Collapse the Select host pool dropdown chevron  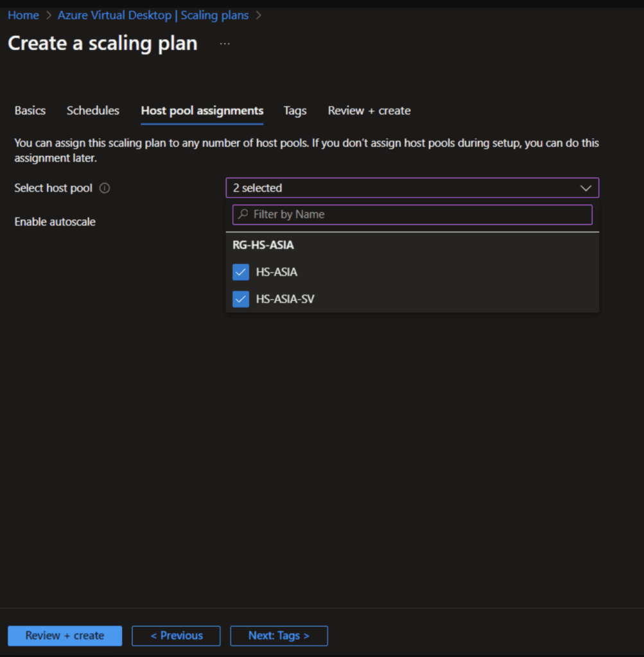pyautogui.click(x=586, y=188)
